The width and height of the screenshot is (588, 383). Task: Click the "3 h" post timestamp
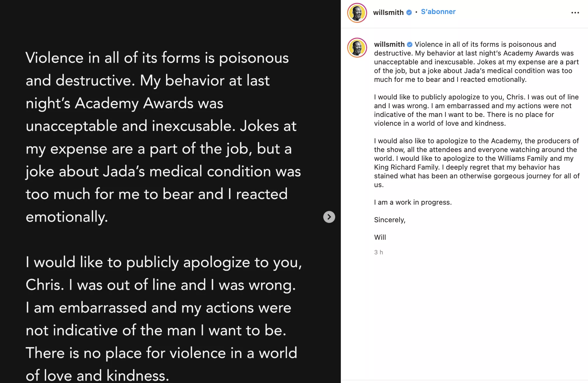click(x=378, y=252)
